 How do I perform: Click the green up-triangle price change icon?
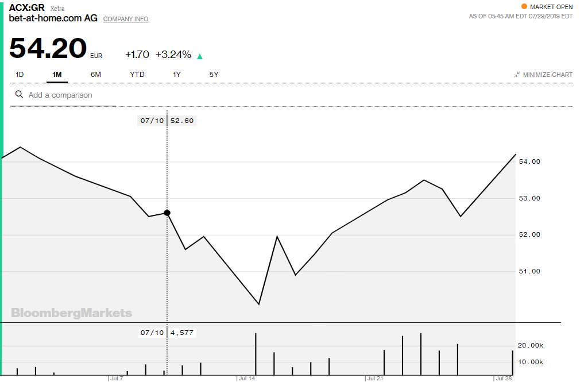tap(200, 56)
